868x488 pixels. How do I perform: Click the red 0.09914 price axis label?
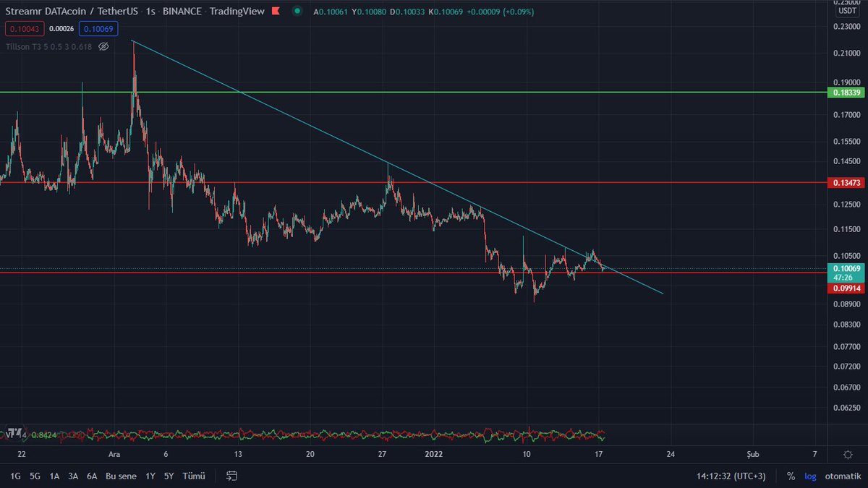845,288
